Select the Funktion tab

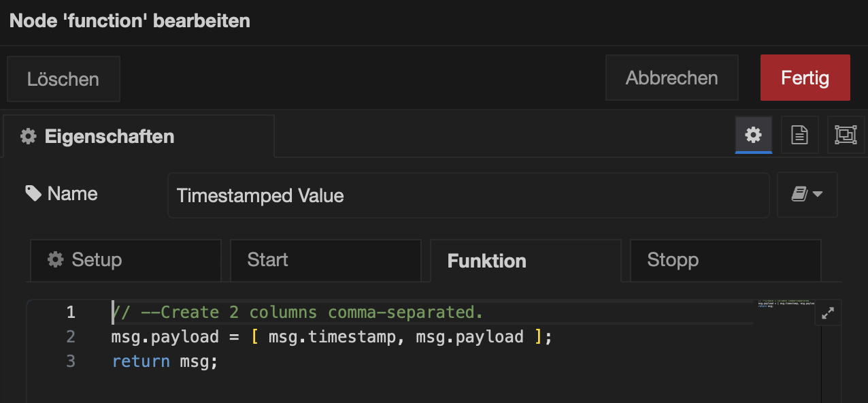click(525, 261)
